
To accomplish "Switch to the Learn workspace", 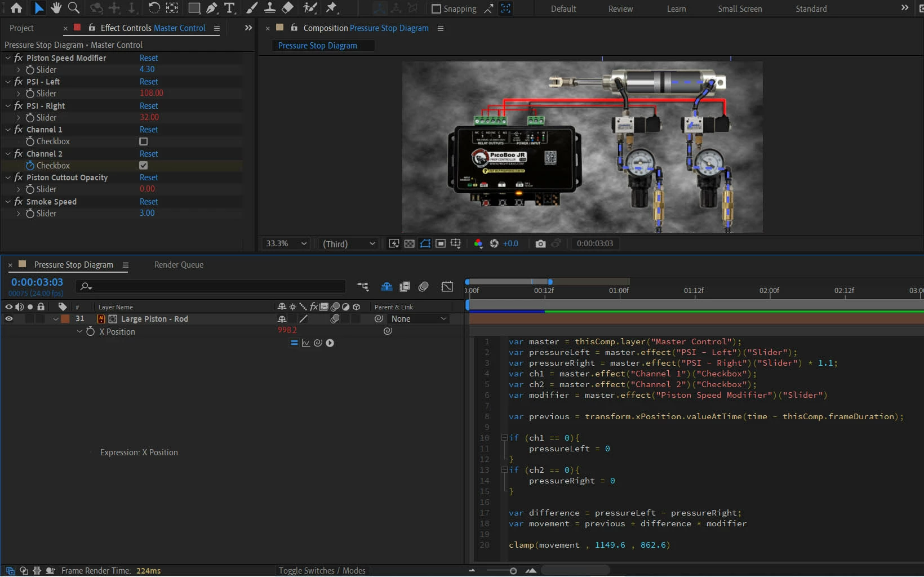I will [676, 9].
